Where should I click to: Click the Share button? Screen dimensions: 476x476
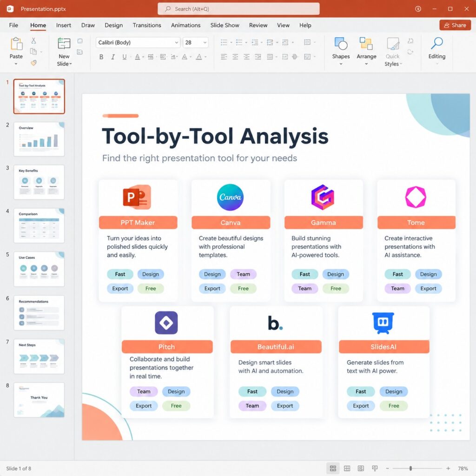tap(455, 25)
